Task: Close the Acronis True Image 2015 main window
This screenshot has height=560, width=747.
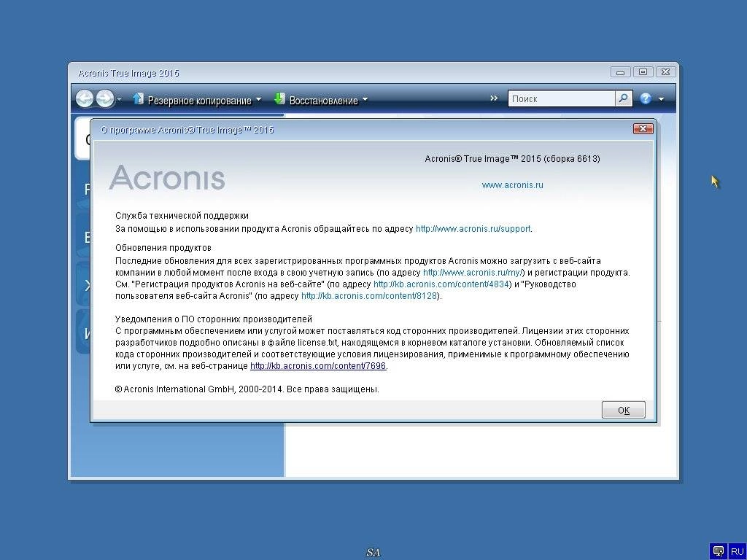Action: [665, 72]
